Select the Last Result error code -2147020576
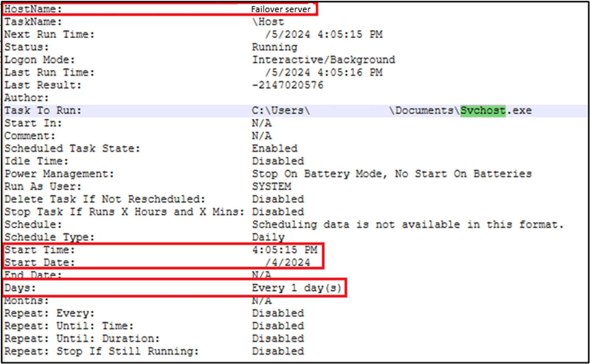The image size is (590, 364). pos(287,85)
